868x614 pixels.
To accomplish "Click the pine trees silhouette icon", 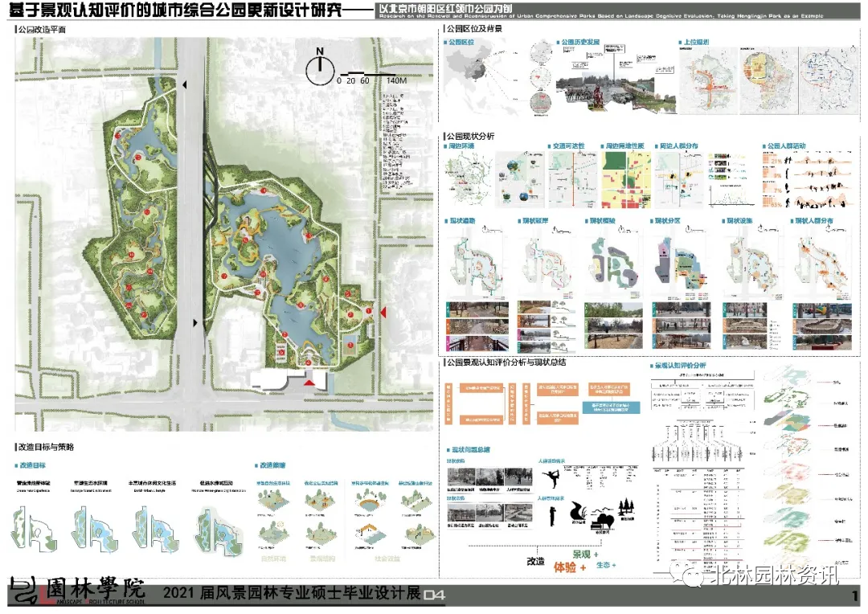I will [x=627, y=507].
